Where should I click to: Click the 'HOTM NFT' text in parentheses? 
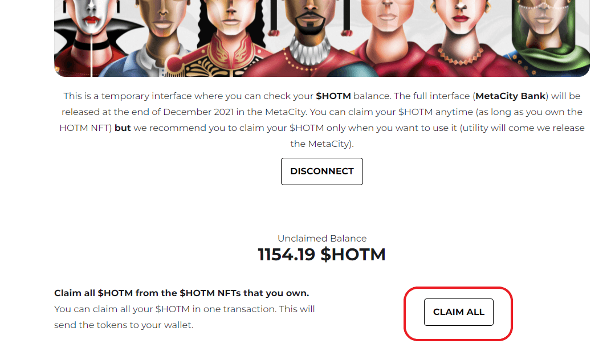[x=85, y=128]
